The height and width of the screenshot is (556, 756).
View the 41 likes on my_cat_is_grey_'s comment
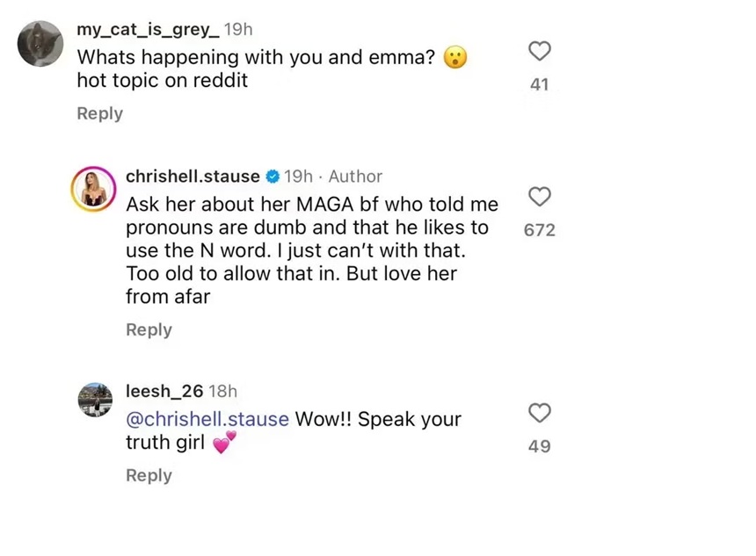point(540,84)
